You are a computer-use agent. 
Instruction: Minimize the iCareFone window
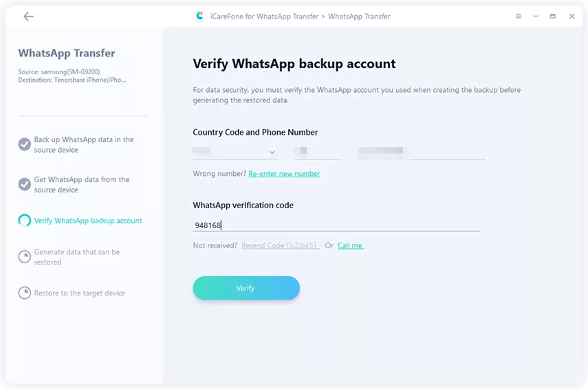click(x=536, y=16)
